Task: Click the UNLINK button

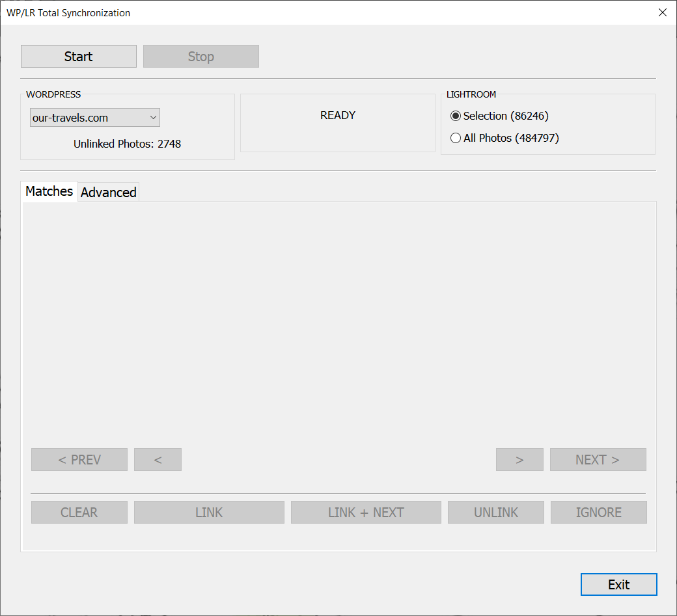Action: pos(496,513)
